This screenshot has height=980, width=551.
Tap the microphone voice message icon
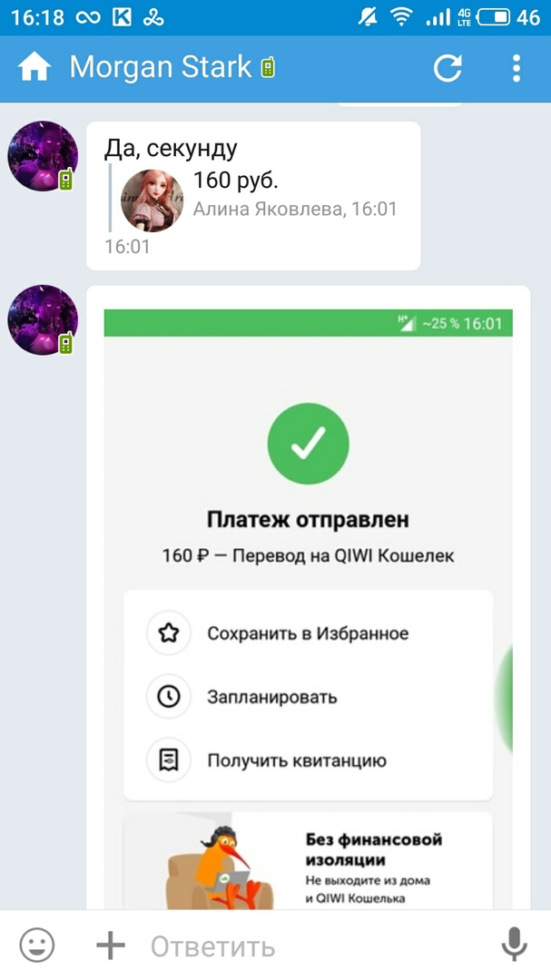pyautogui.click(x=514, y=945)
